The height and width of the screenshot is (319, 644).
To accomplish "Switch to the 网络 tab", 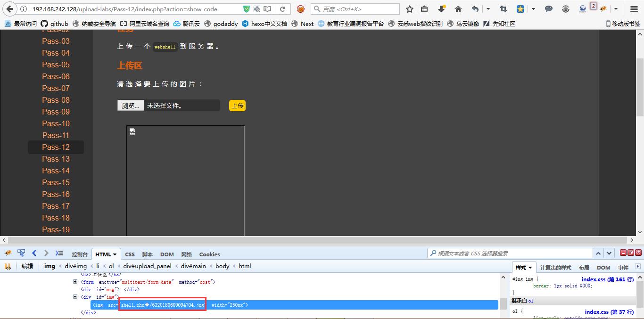I will tap(187, 254).
